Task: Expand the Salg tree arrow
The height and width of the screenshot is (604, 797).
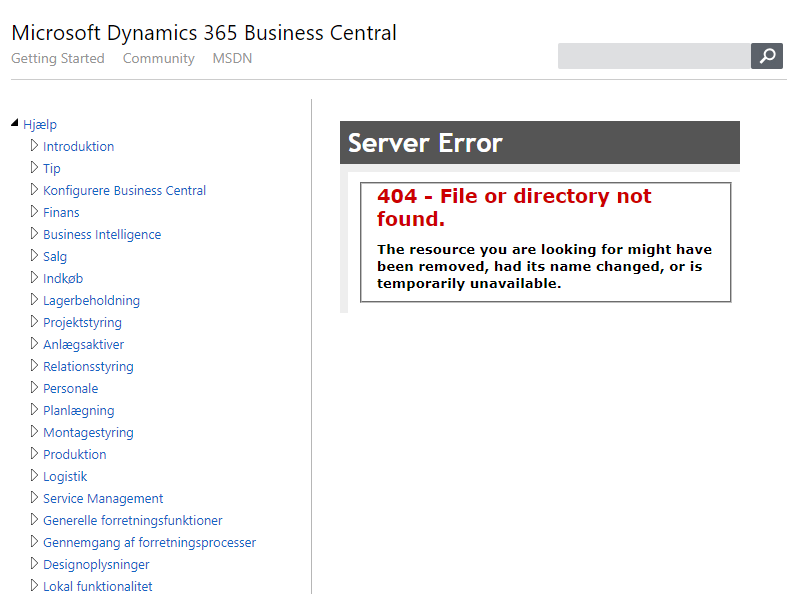Action: 34,255
